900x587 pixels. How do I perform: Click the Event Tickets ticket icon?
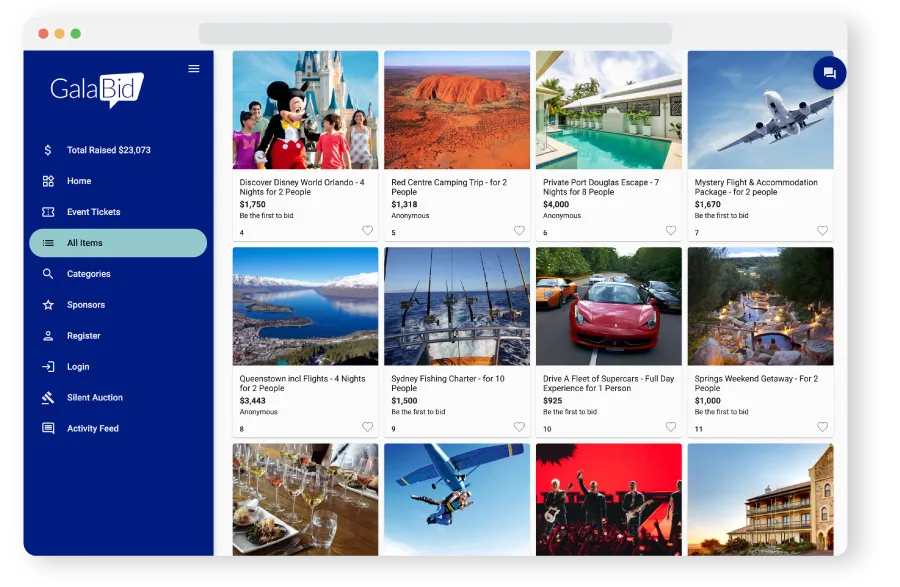coord(48,212)
